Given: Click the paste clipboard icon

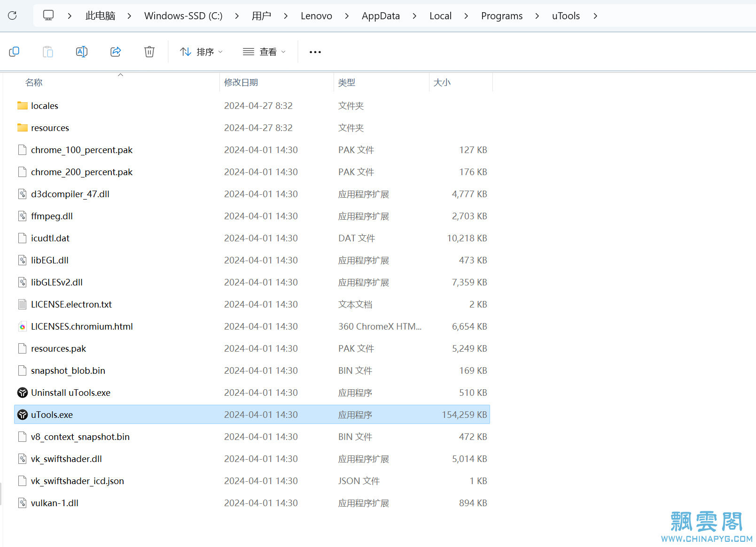Looking at the screenshot, I should pyautogui.click(x=48, y=52).
